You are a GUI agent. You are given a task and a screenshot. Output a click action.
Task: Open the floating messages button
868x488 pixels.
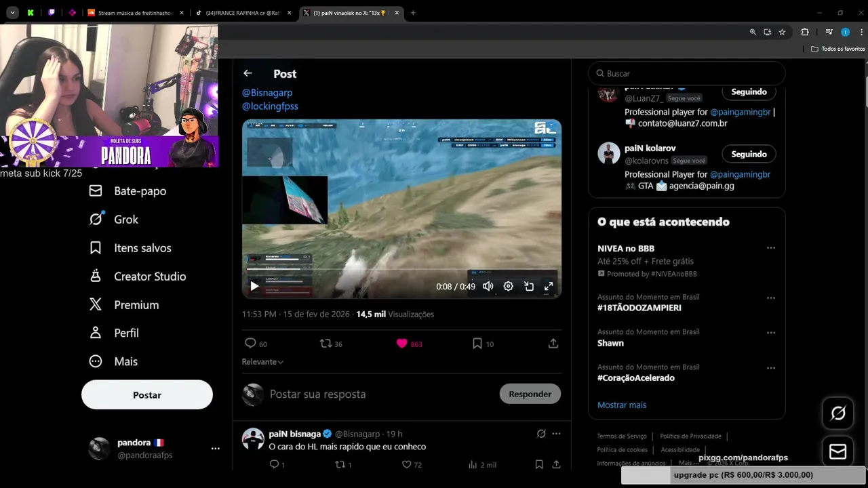click(x=838, y=451)
